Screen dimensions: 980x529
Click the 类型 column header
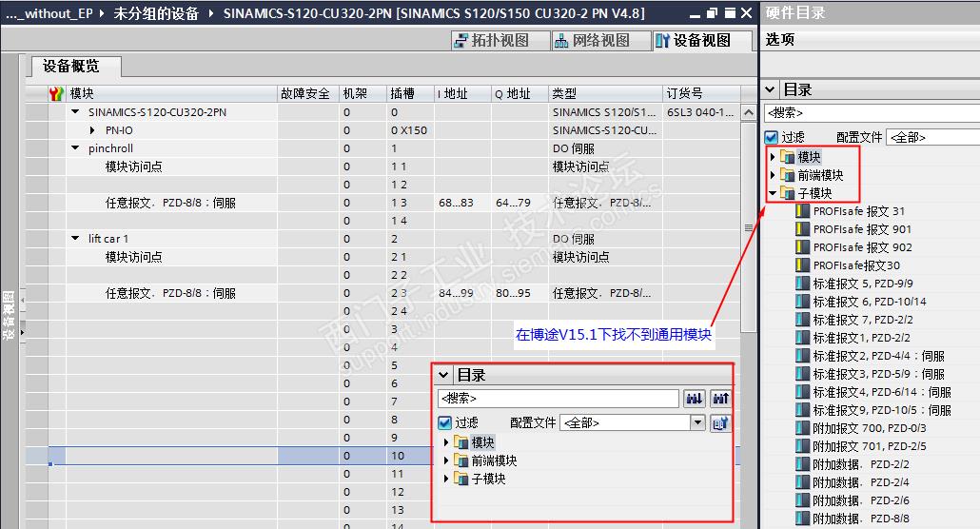pos(605,94)
